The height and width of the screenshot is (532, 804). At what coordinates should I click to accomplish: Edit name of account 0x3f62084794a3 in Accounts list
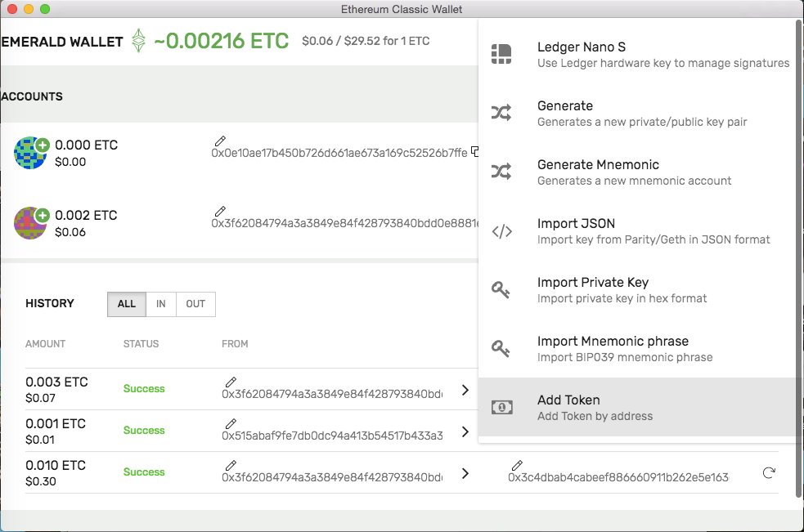point(220,211)
